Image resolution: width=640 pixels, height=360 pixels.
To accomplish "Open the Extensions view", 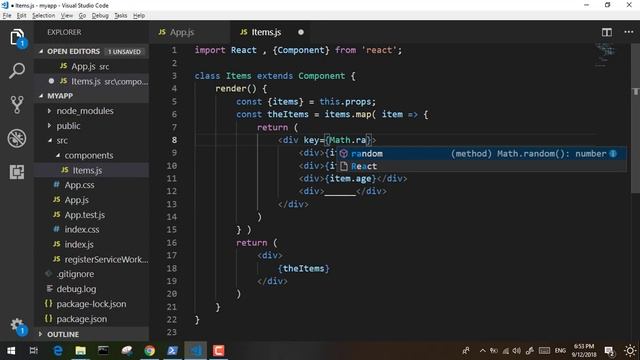I will point(17,172).
